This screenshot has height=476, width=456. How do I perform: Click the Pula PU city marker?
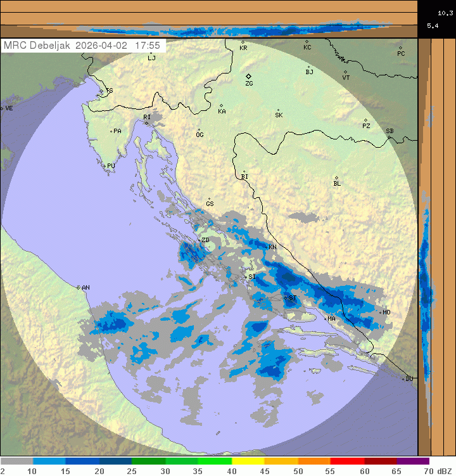coord(104,166)
